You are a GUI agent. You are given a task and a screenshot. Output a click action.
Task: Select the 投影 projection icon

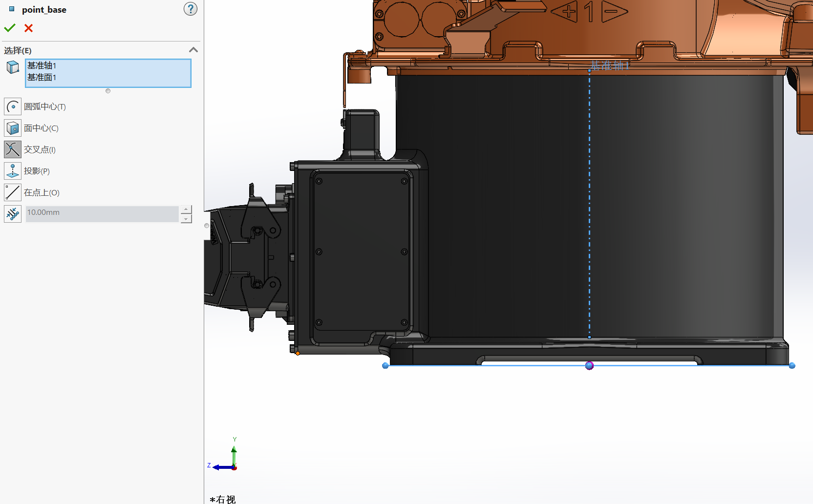[x=13, y=171]
